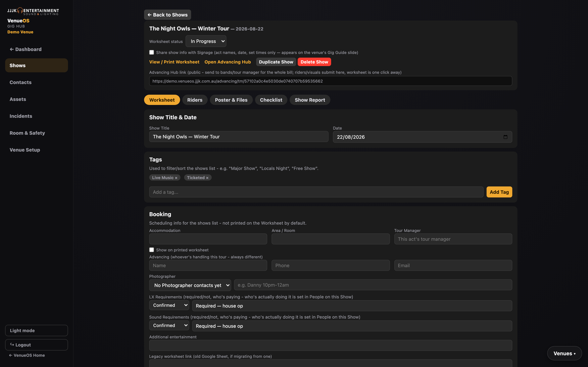The height and width of the screenshot is (367, 588).
Task: Click Back to Shows button
Action: (x=167, y=15)
